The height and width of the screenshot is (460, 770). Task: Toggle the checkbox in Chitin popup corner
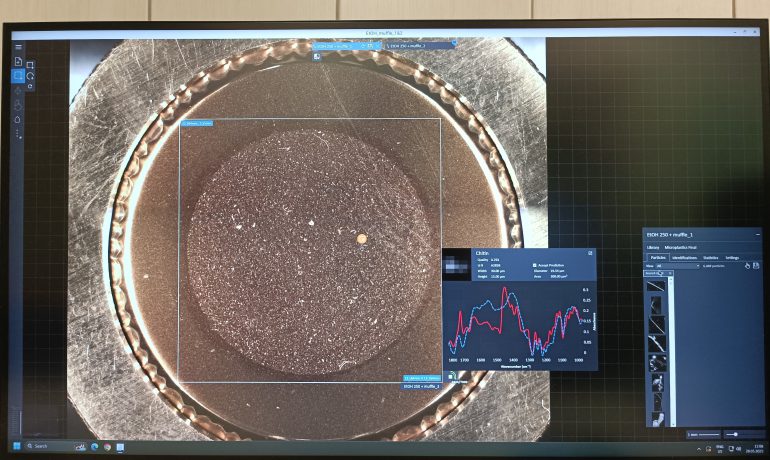[591, 253]
